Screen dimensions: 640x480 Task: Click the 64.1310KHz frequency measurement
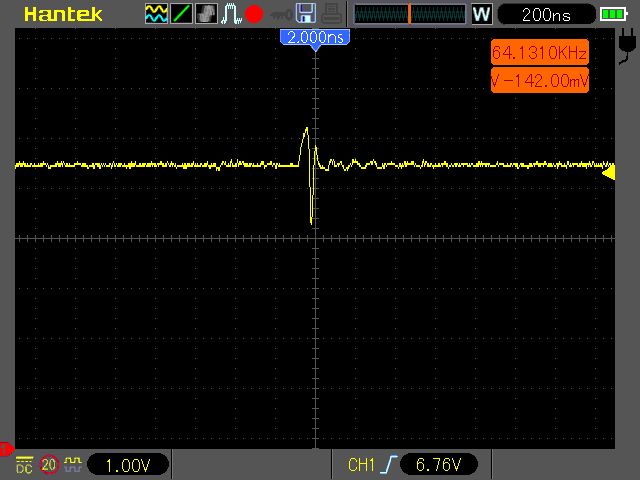pyautogui.click(x=540, y=52)
